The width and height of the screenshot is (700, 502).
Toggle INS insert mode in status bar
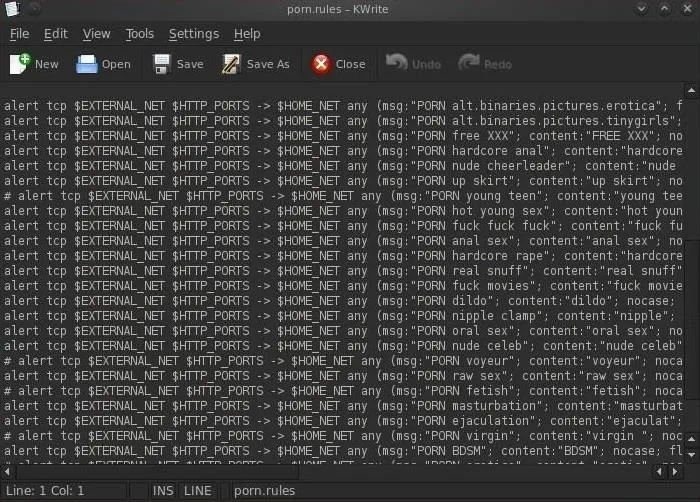[163, 491]
